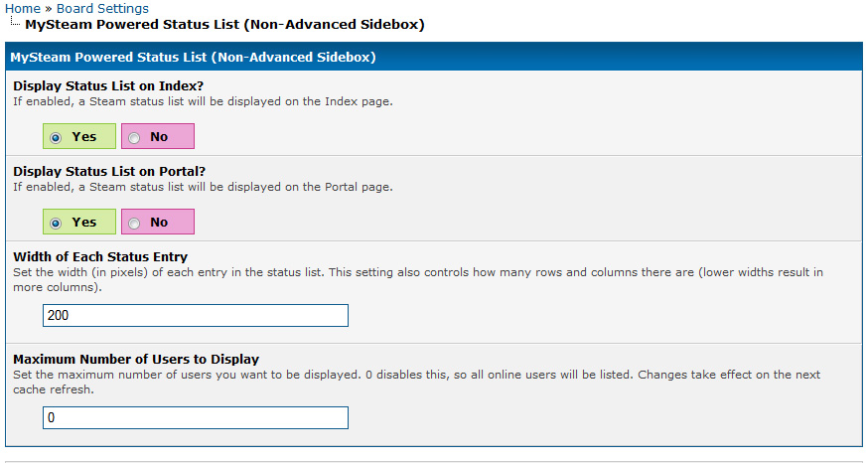Click the width in pixels description text
The width and height of the screenshot is (868, 463).
(418, 280)
